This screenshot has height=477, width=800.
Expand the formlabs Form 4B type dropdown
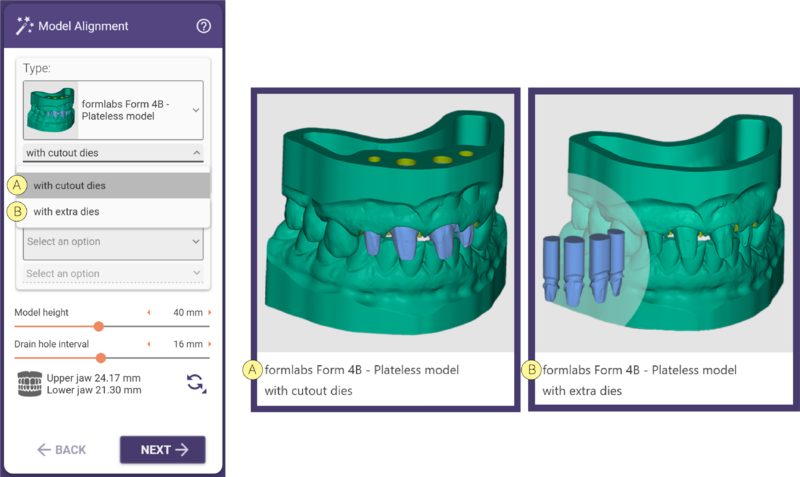coord(113,110)
